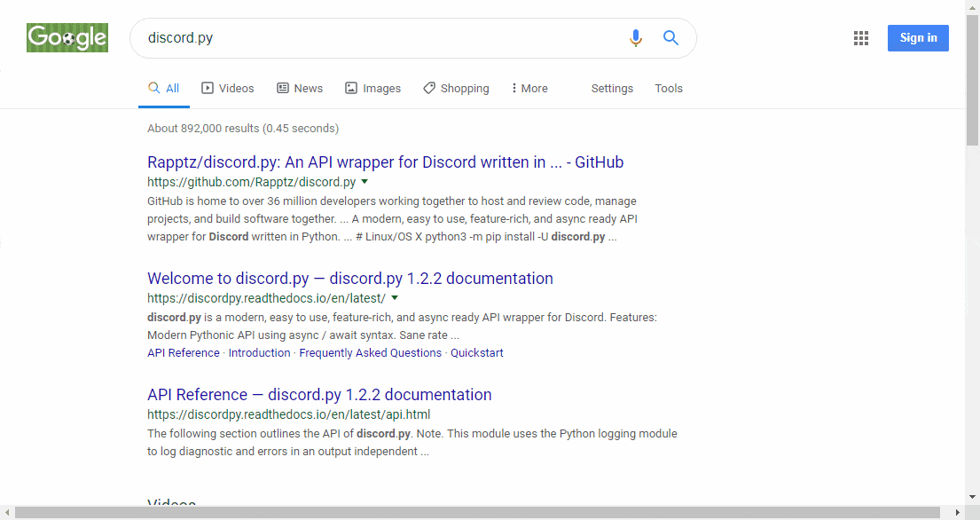Open Welcome to discord.py documentation result
The width and height of the screenshot is (980, 520).
[x=350, y=278]
